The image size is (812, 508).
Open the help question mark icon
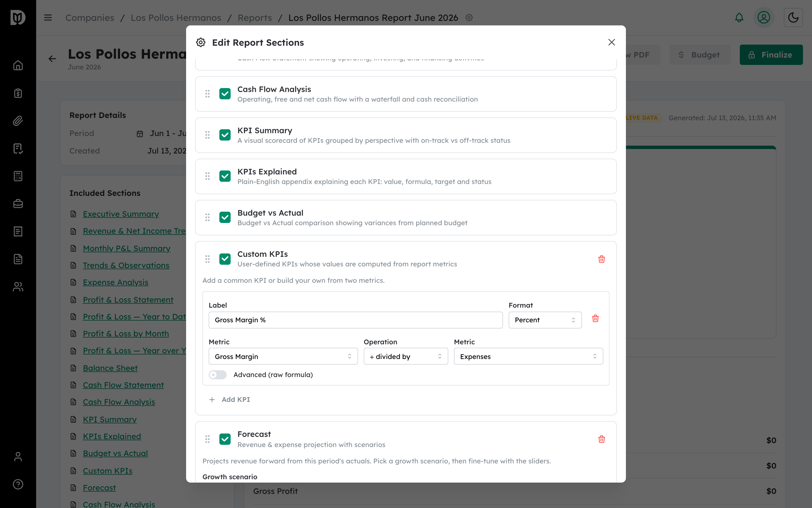pos(18,484)
